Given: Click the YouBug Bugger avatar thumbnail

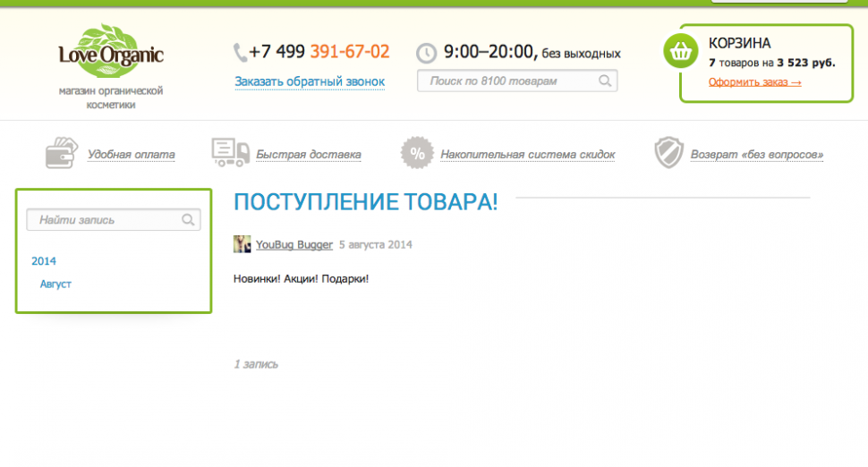Looking at the screenshot, I should click(x=242, y=244).
